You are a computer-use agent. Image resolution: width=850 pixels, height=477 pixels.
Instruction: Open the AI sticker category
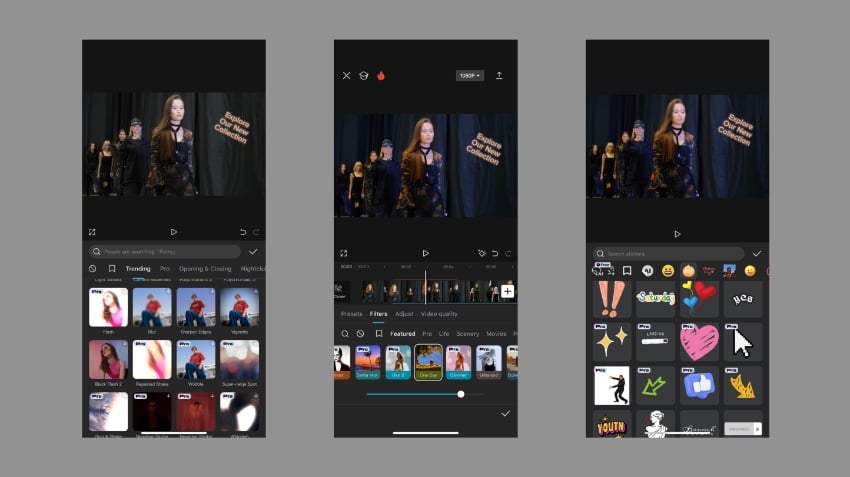pyautogui.click(x=647, y=270)
